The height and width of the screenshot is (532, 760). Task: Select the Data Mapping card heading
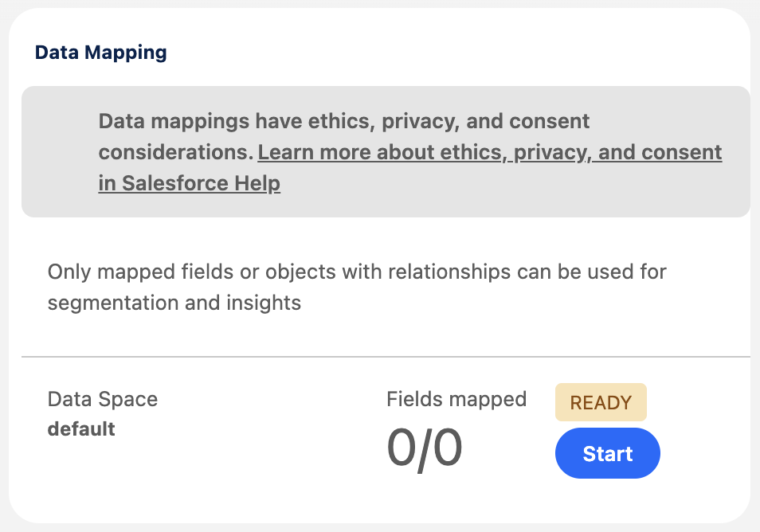tap(101, 53)
